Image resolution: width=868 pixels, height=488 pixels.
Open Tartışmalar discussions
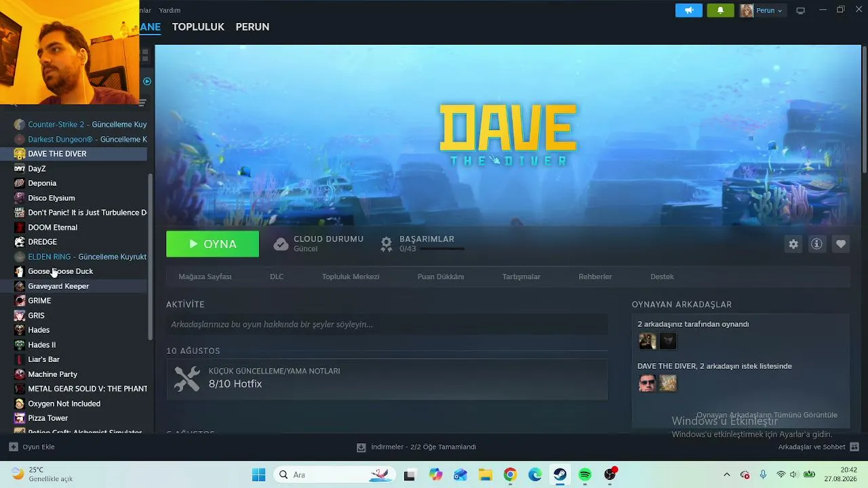click(x=521, y=277)
